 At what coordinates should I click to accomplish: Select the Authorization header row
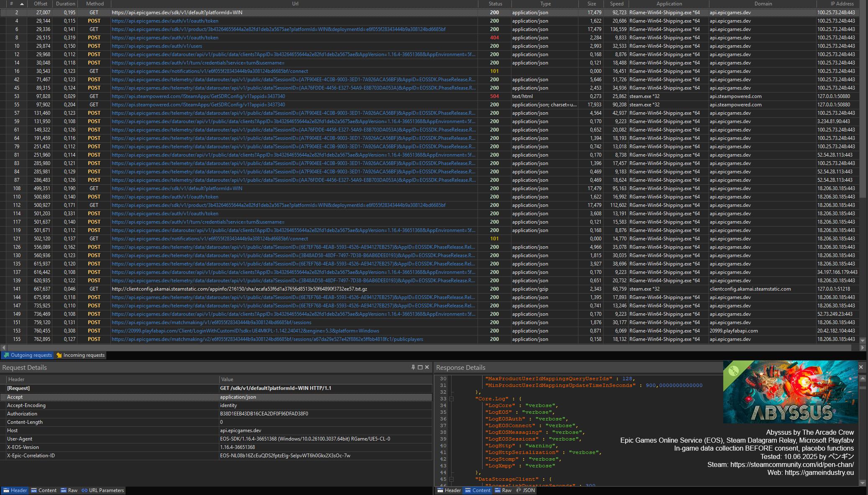click(x=216, y=414)
